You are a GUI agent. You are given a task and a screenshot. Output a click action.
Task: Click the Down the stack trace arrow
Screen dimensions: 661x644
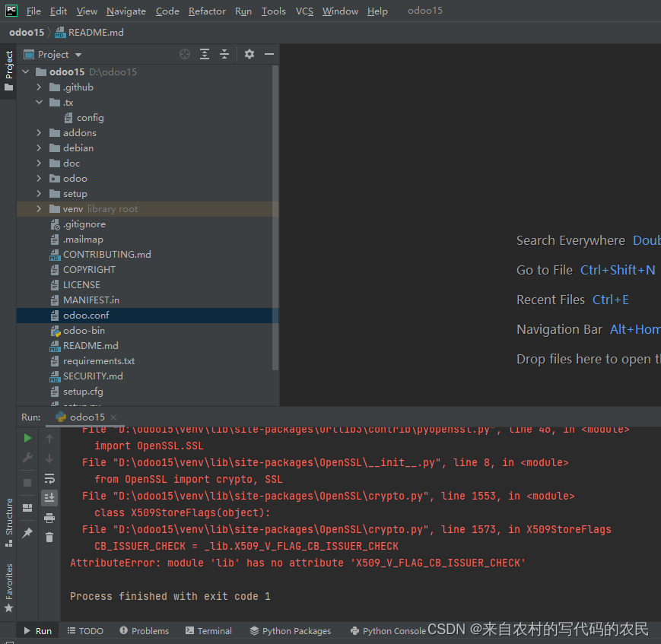[49, 458]
